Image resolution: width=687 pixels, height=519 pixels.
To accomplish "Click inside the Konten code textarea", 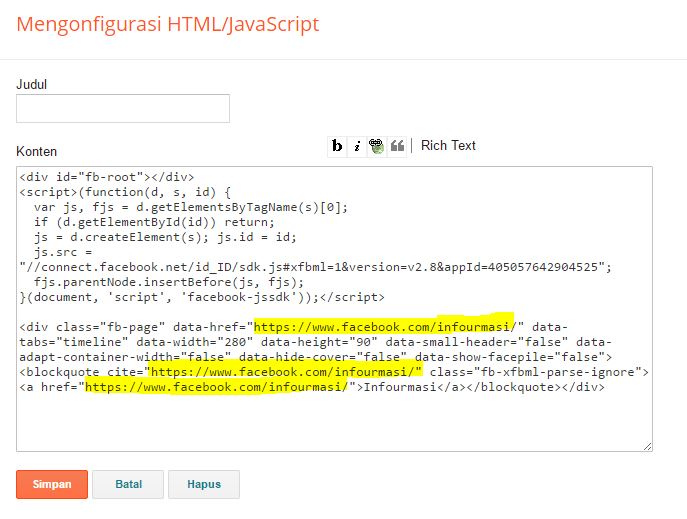I will (x=334, y=309).
